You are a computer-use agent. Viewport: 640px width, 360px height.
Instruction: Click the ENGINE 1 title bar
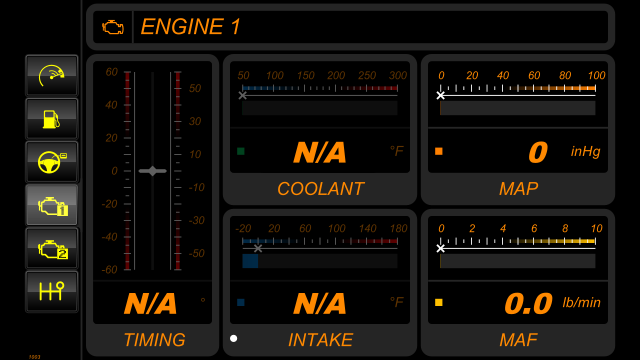(351, 27)
